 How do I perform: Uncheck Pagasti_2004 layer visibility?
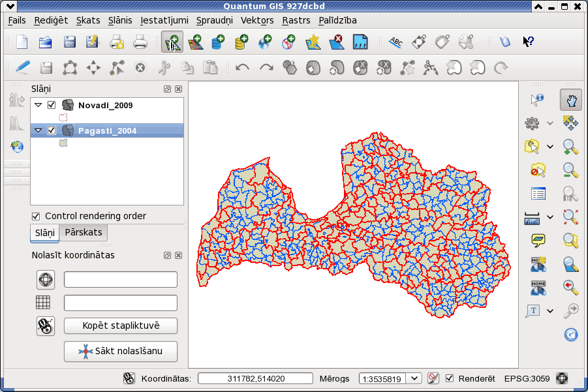tap(52, 130)
